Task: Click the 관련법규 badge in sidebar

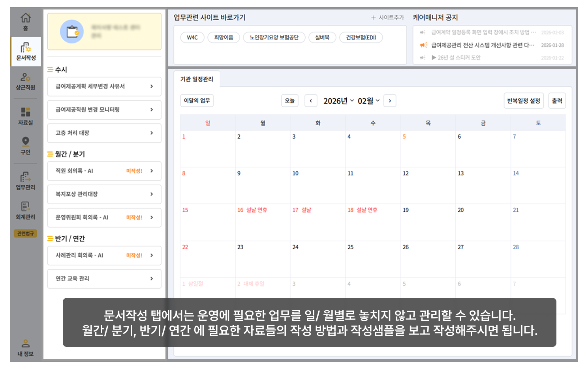Action: (26, 233)
